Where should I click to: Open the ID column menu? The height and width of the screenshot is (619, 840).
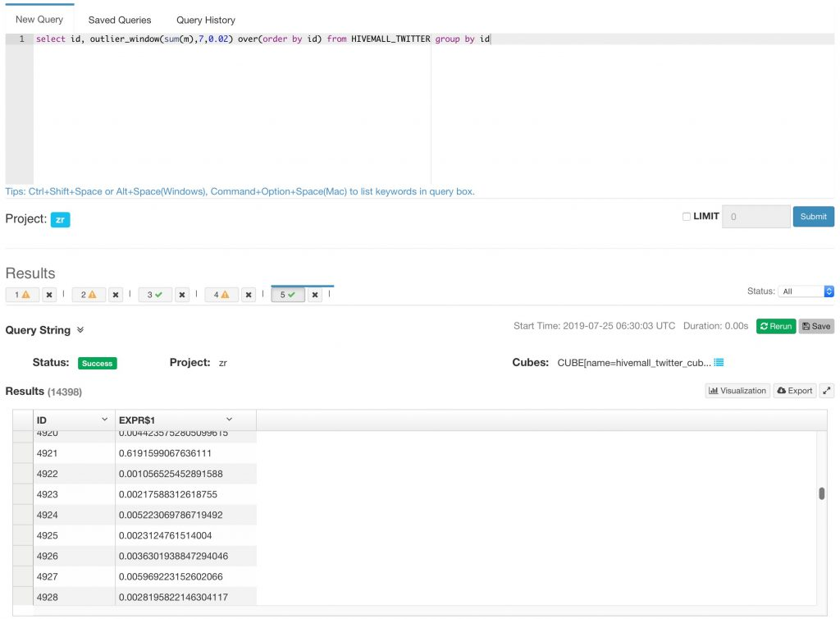[104, 420]
